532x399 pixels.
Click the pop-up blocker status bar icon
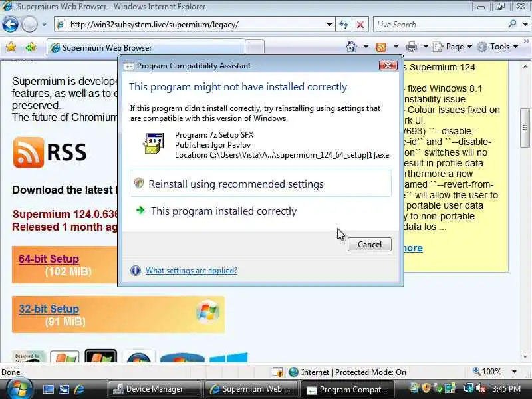278,372
